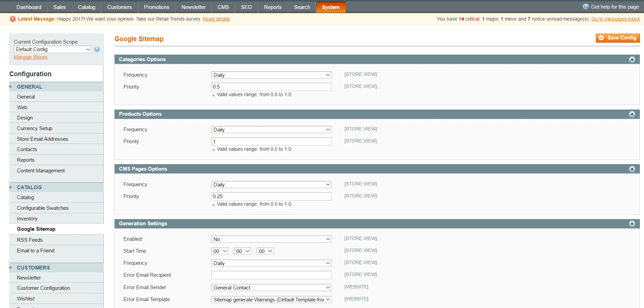The height and width of the screenshot is (308, 644).
Task: Open Error Email Sender dropdown
Action: point(272,288)
